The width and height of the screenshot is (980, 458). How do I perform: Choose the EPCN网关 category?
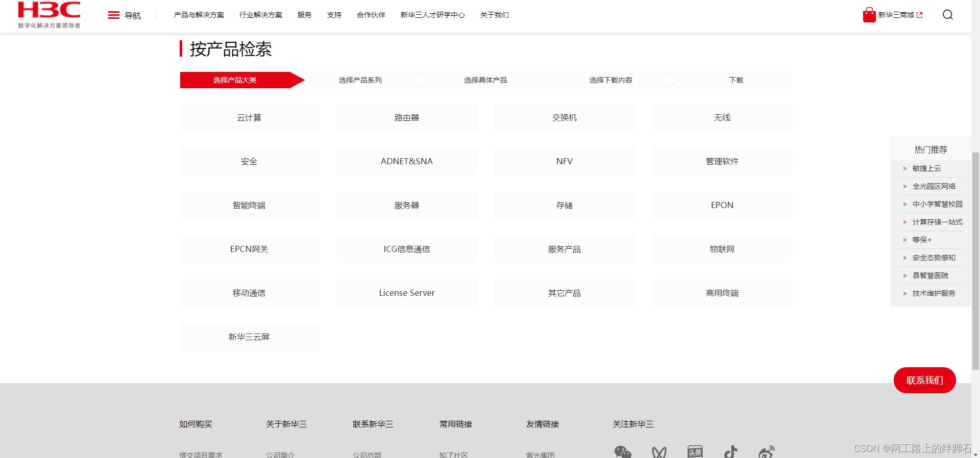tap(249, 249)
